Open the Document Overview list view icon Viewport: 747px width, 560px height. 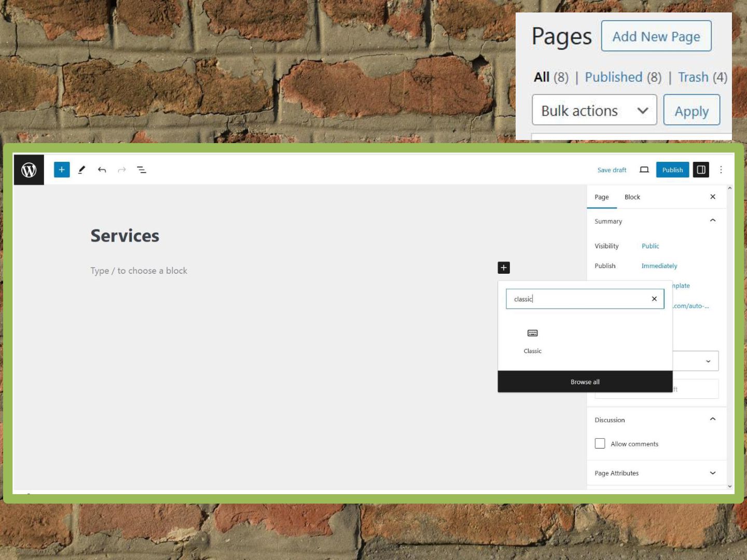142,170
